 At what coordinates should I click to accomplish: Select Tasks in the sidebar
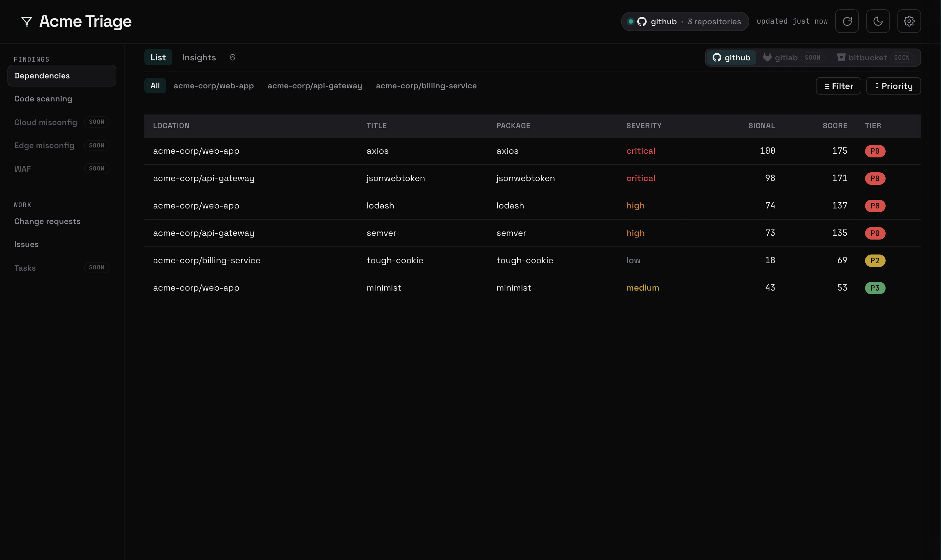(62, 268)
